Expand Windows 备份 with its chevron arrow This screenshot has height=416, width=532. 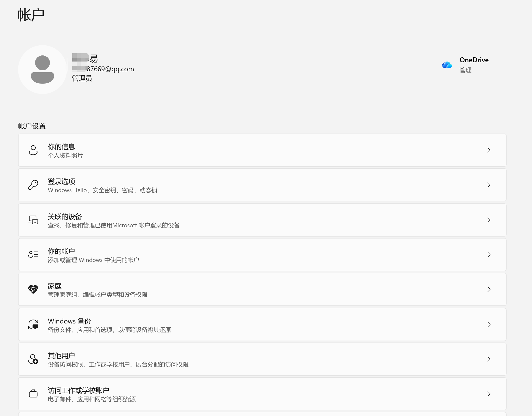(489, 324)
